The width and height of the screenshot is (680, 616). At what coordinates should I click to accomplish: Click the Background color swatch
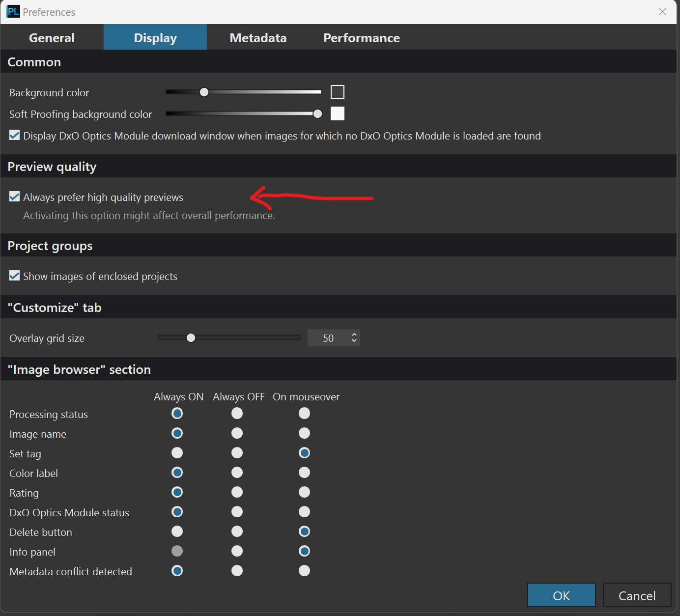[x=338, y=92]
